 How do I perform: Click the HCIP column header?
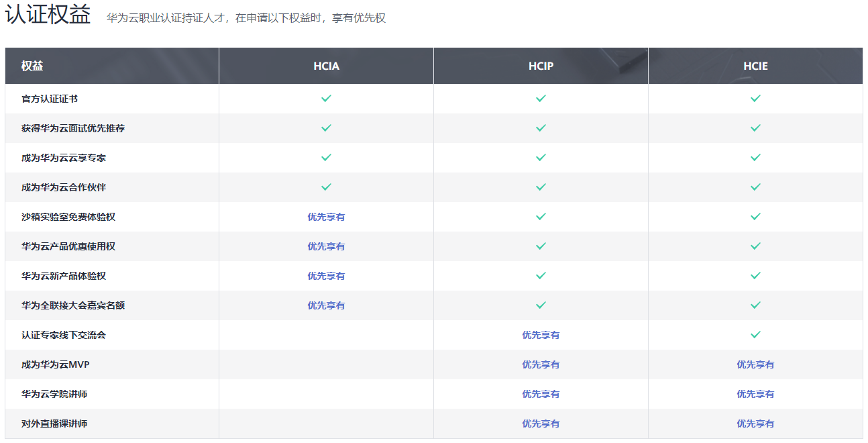click(x=541, y=66)
